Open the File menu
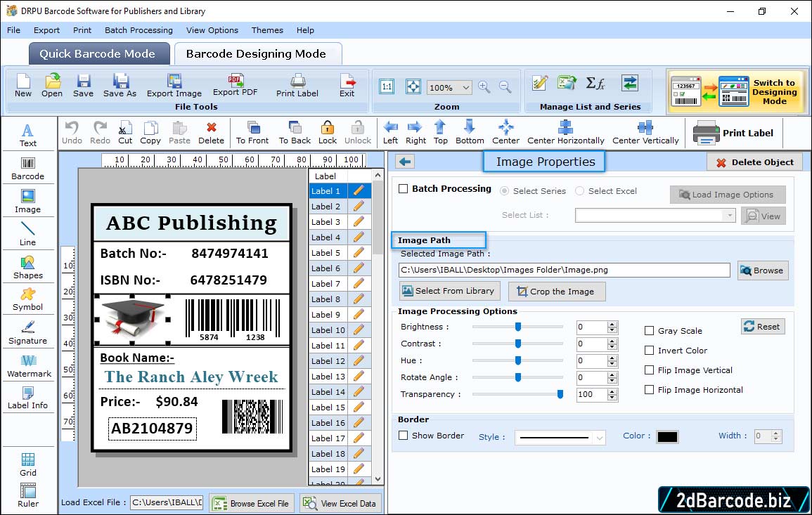The height and width of the screenshot is (515, 812). click(x=13, y=30)
